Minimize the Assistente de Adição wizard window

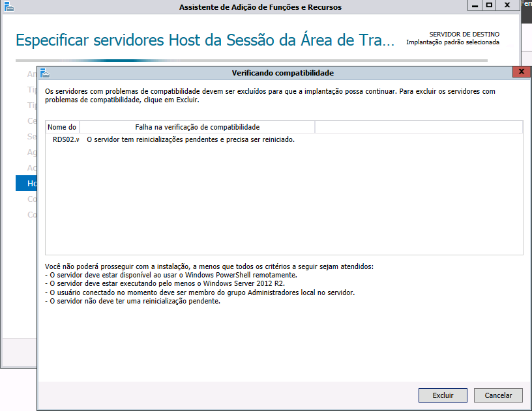coord(474,5)
